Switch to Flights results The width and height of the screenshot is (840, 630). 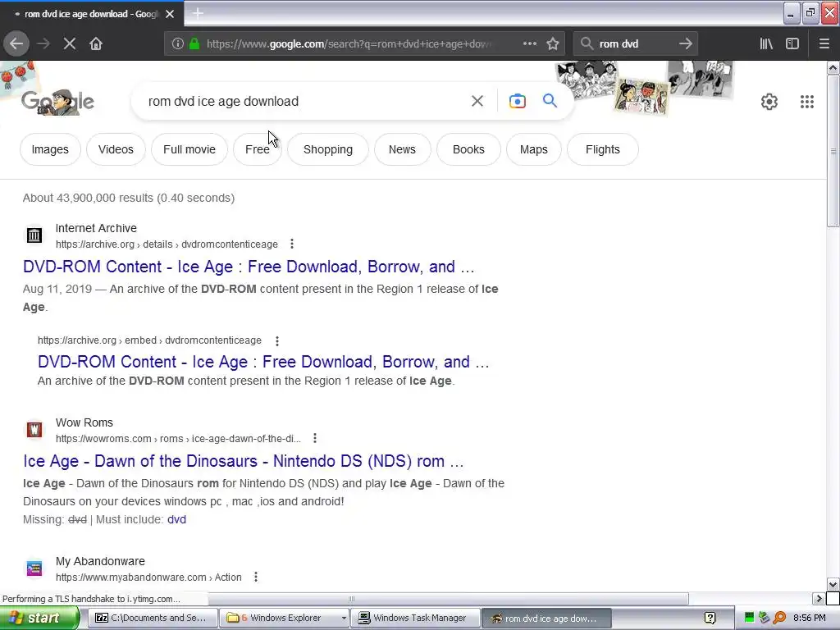click(603, 149)
